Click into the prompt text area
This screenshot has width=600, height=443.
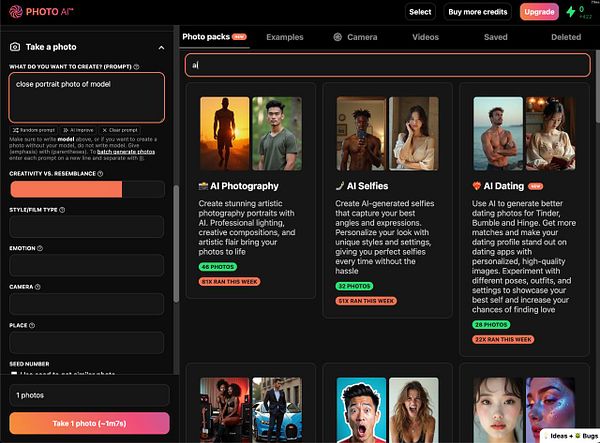(x=87, y=98)
